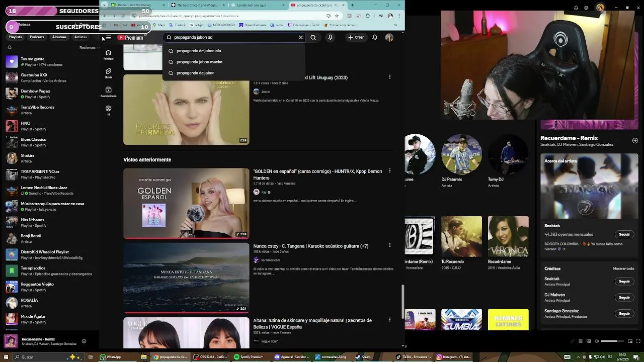Viewport: 644px width, 362px height.
Task: Open ROSALÍA artist in Spotify library
Action: click(x=50, y=303)
